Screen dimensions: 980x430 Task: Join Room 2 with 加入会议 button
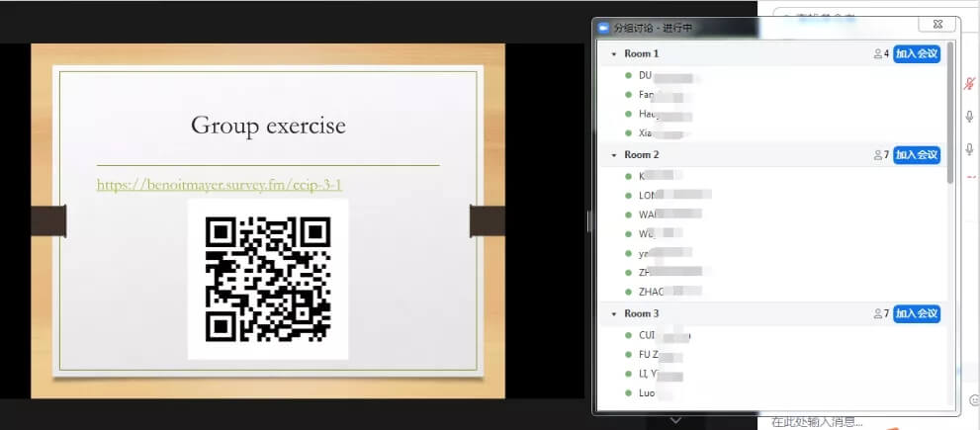917,155
